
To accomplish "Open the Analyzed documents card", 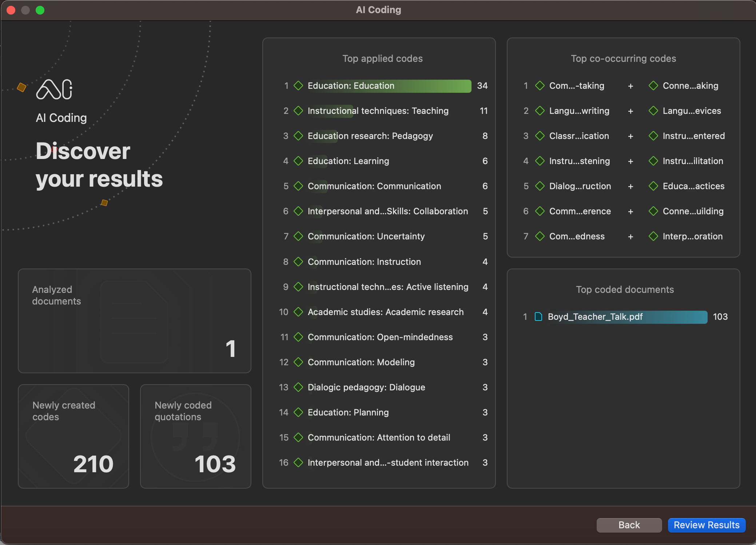I will (x=134, y=321).
